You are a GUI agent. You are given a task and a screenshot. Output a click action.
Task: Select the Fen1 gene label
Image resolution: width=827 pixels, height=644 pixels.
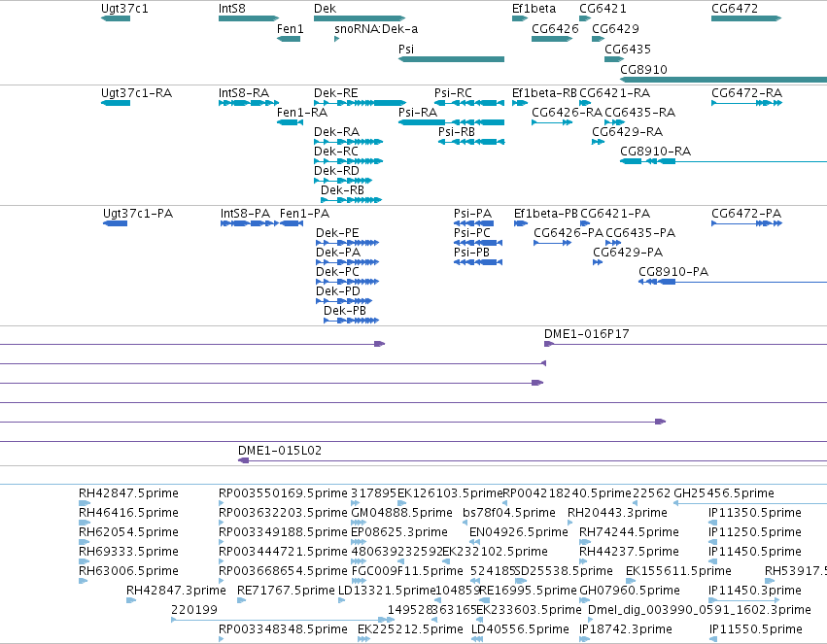[x=291, y=29]
